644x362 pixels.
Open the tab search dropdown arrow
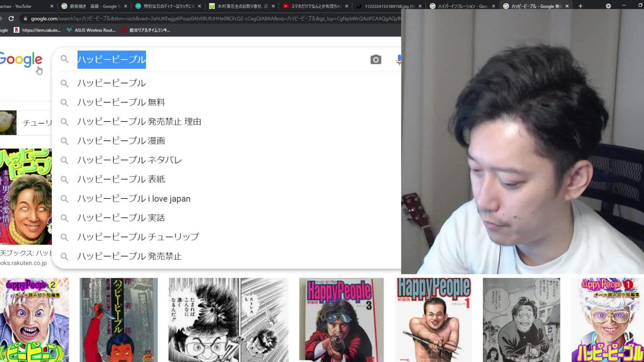(x=608, y=6)
